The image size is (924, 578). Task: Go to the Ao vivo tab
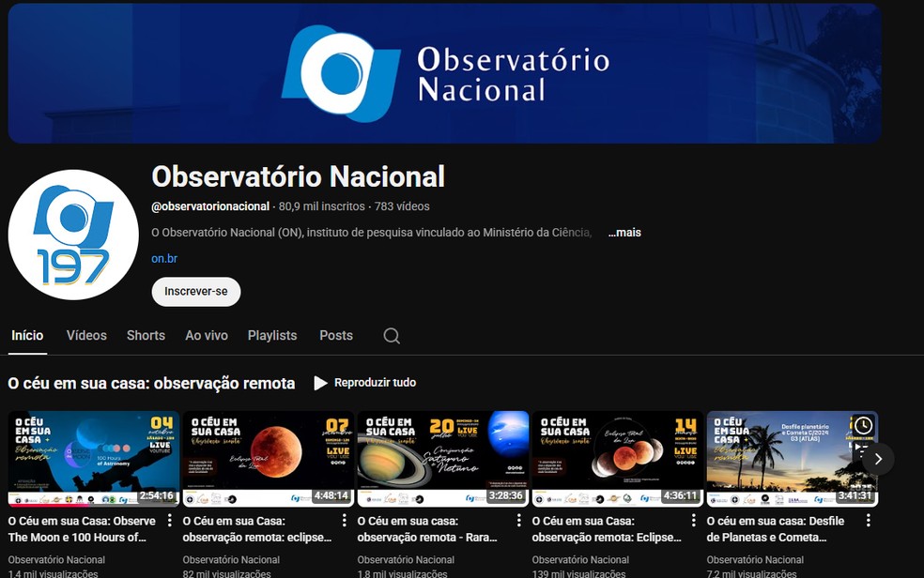click(x=207, y=336)
